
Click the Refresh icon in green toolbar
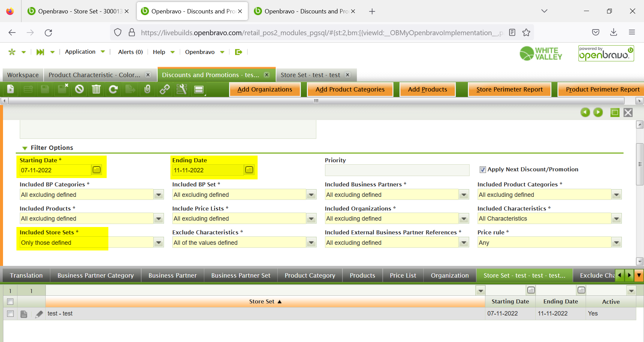point(113,89)
